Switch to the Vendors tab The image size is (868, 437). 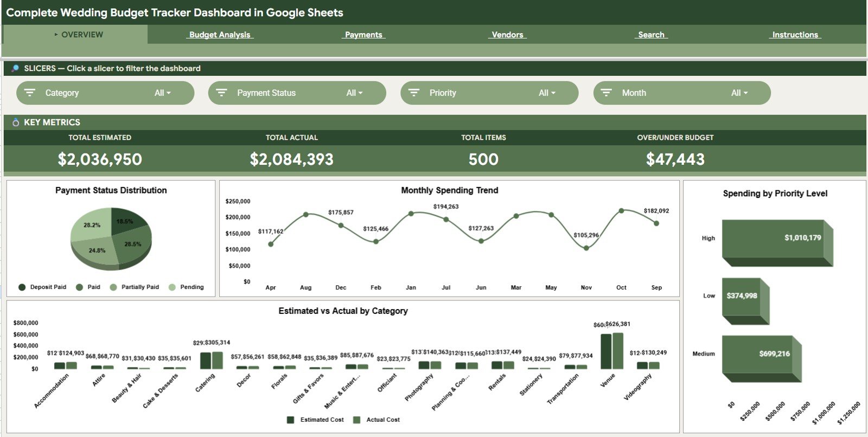(x=507, y=35)
